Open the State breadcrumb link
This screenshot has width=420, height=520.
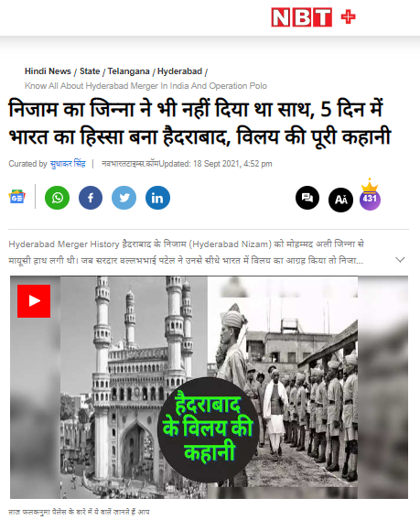tap(90, 71)
